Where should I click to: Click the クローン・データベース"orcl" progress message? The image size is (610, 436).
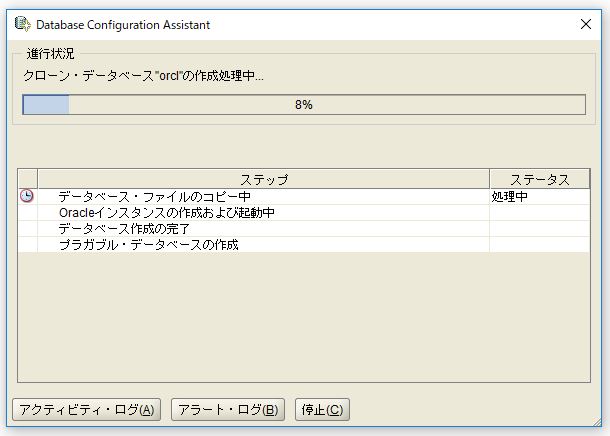(143, 75)
